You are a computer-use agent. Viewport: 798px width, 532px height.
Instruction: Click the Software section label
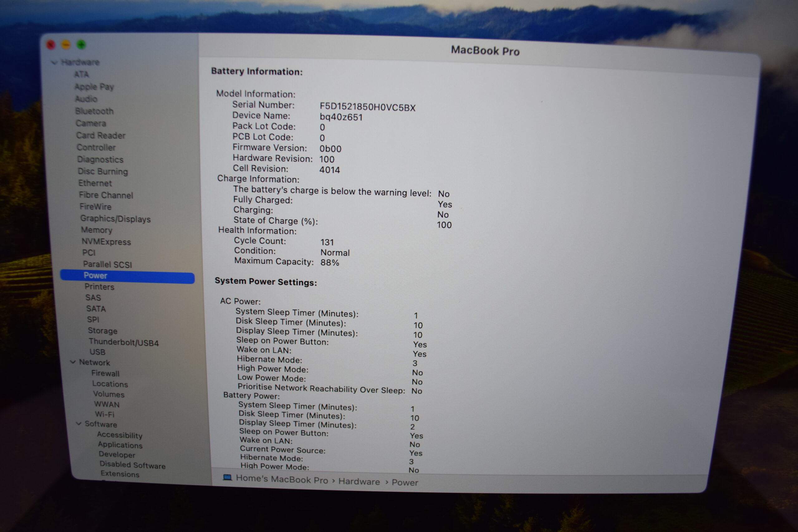coord(101,424)
